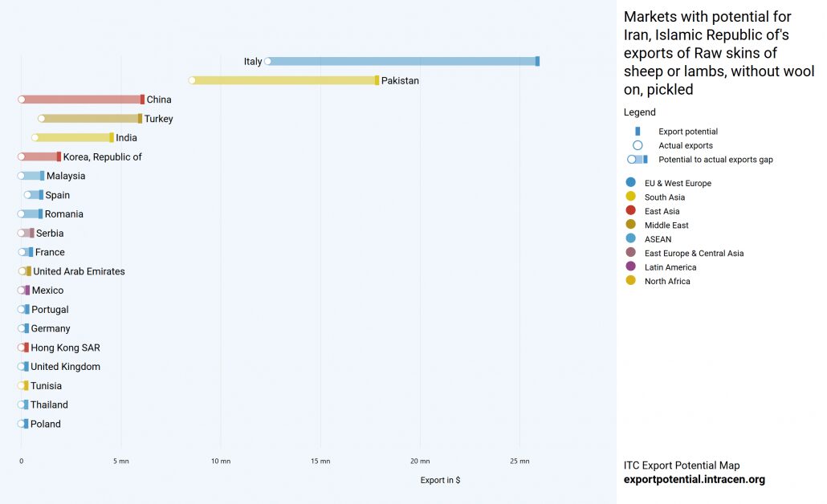The width and height of the screenshot is (827, 504).
Task: Click the Actual exports circle legend icon
Action: click(638, 145)
